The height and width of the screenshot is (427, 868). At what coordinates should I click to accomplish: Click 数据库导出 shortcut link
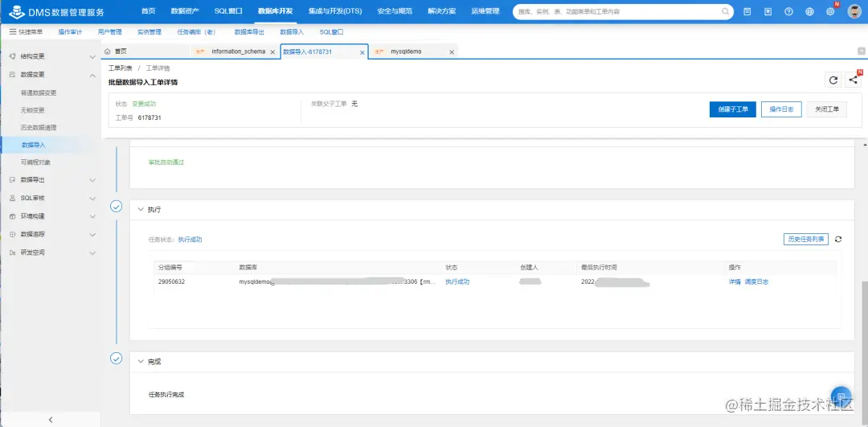pos(249,32)
